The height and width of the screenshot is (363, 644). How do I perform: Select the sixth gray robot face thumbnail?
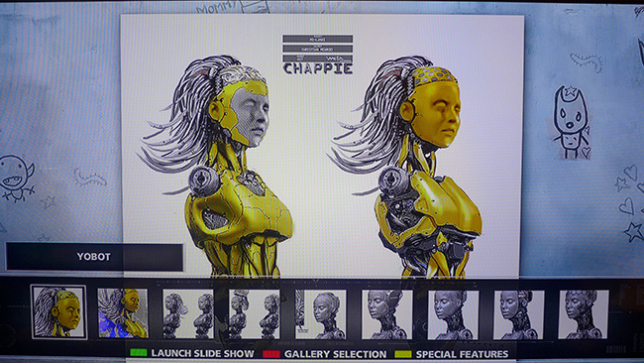point(386,314)
